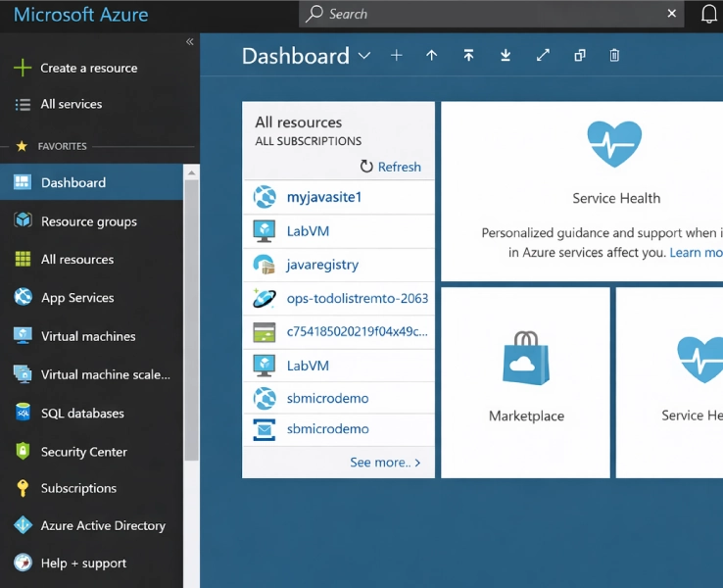Open All services from the sidebar
This screenshot has width=723, height=588.
(x=71, y=104)
